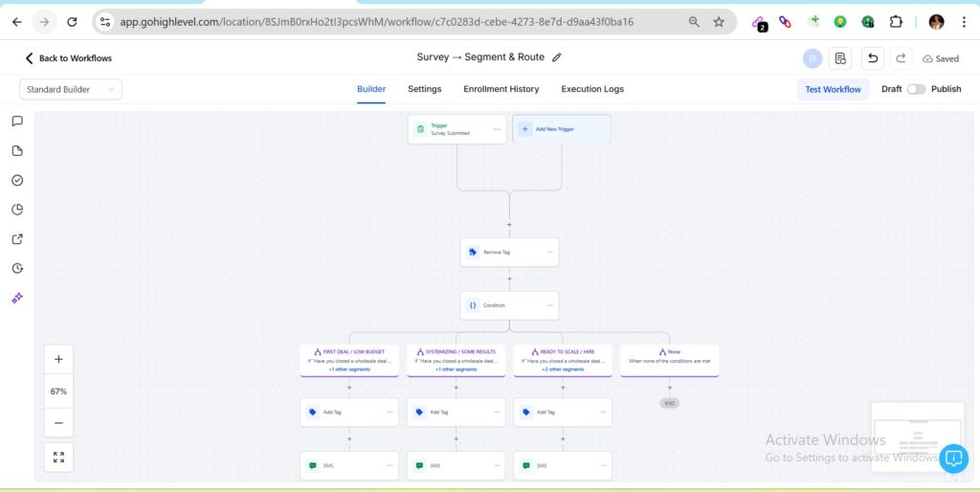980x492 pixels.
Task: Open Standard Builder dropdown
Action: [x=71, y=89]
